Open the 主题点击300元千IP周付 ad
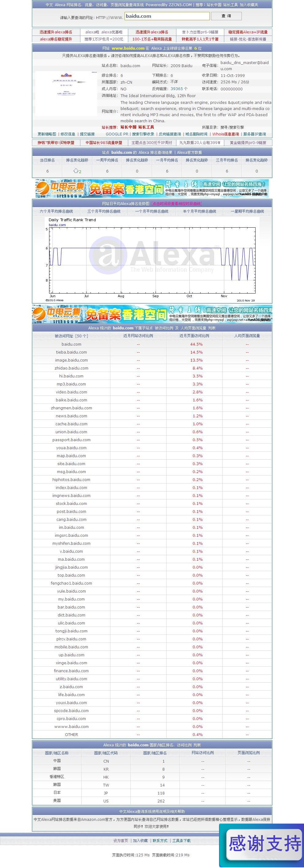The height and width of the screenshot is (868, 304). pyautogui.click(x=152, y=143)
